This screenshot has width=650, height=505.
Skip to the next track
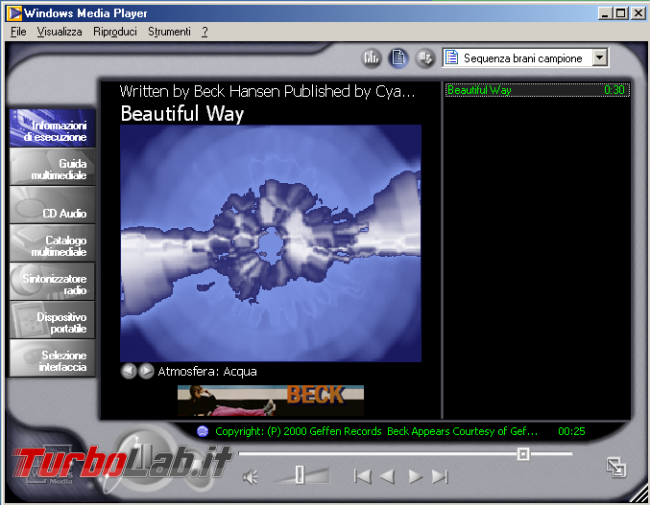pos(440,476)
